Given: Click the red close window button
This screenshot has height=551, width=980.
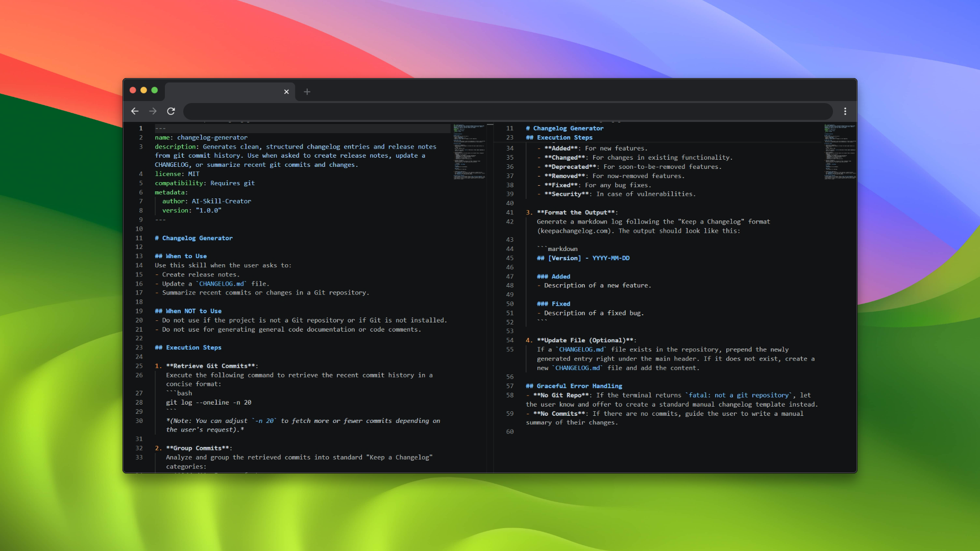Looking at the screenshot, I should [x=133, y=90].
